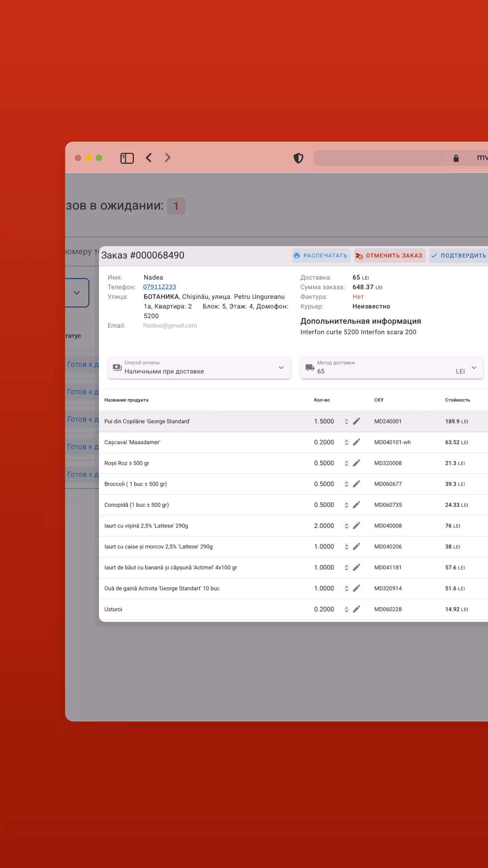Screen dimensions: 488x868
Task: Click the pencil edit icon for Usturoi
Action: pyautogui.click(x=356, y=609)
